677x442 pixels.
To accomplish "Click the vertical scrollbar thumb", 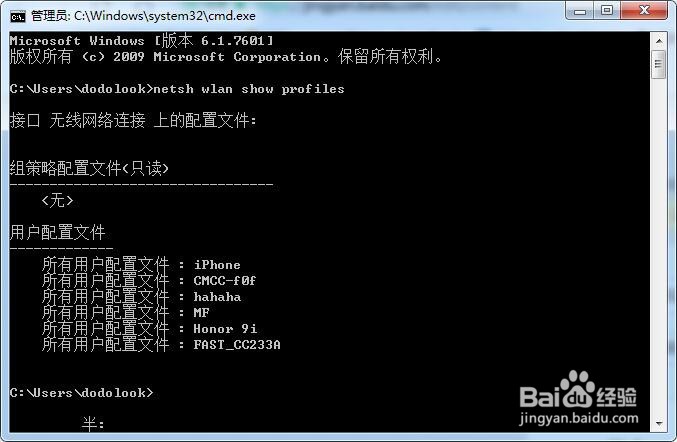I will (658, 65).
